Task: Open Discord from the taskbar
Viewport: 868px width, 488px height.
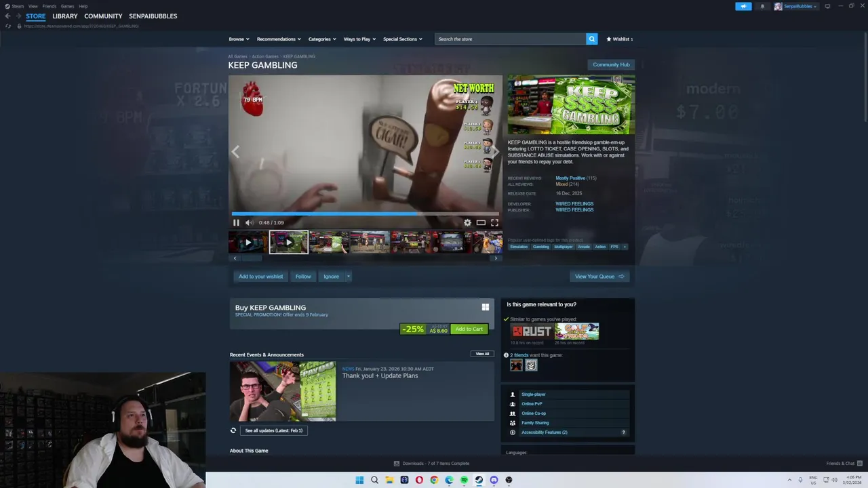Action: [494, 480]
